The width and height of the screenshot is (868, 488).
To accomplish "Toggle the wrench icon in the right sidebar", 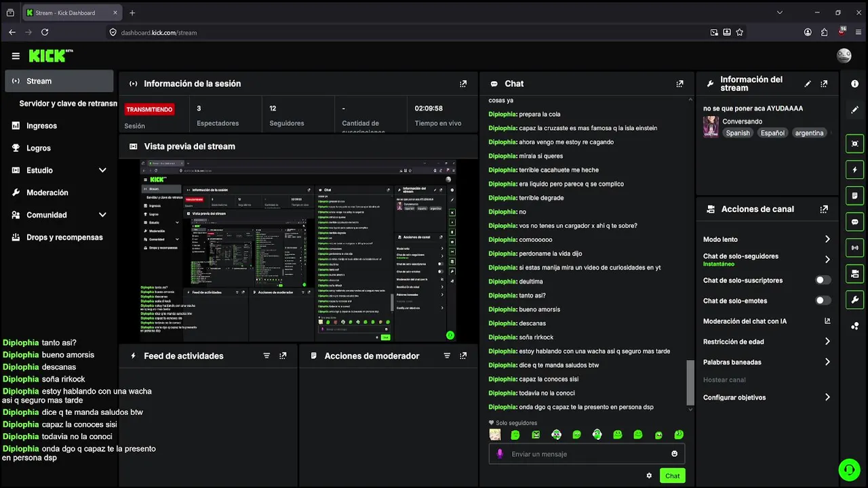I will pos(854,300).
